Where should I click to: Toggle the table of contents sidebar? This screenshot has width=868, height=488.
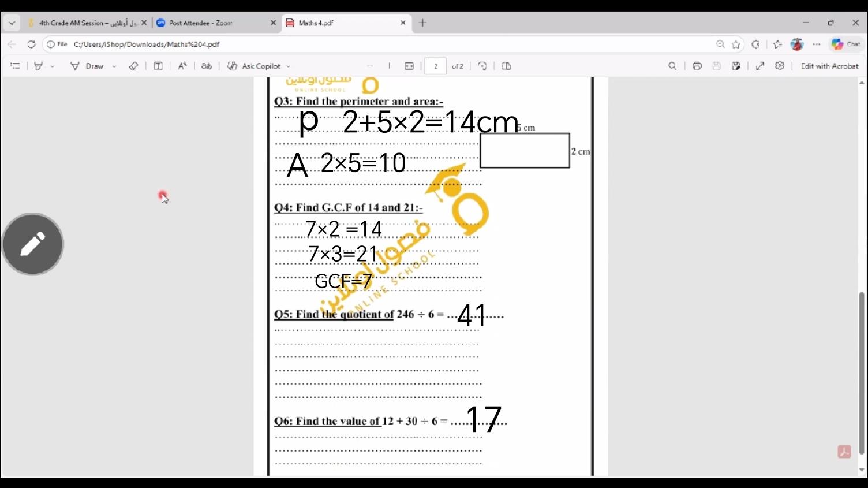(15, 66)
